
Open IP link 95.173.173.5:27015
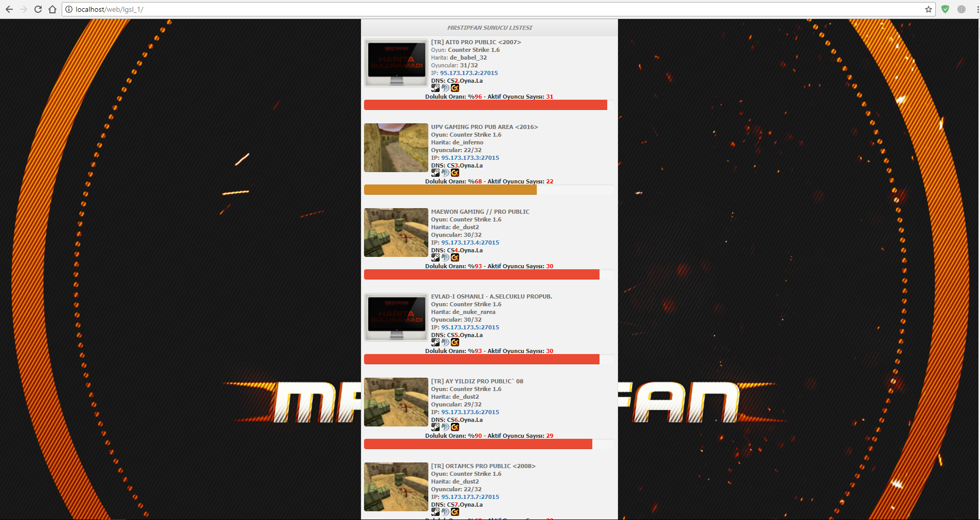tap(470, 327)
